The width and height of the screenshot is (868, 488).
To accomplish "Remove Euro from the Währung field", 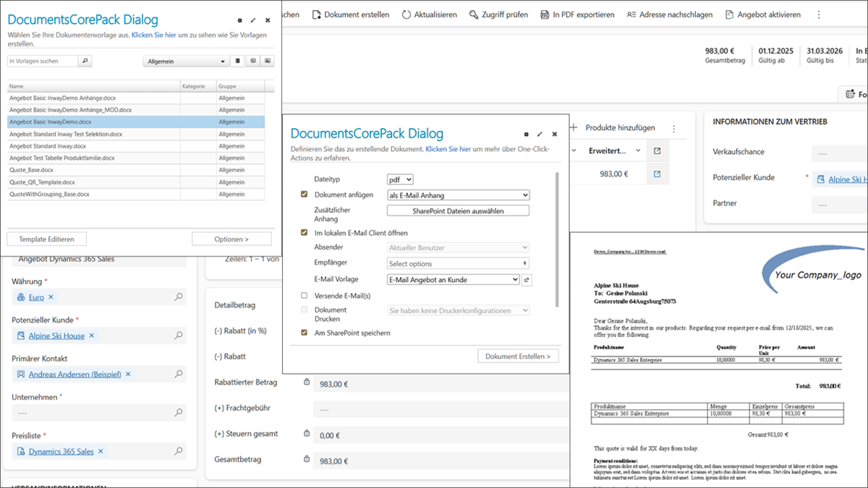I will (51, 297).
